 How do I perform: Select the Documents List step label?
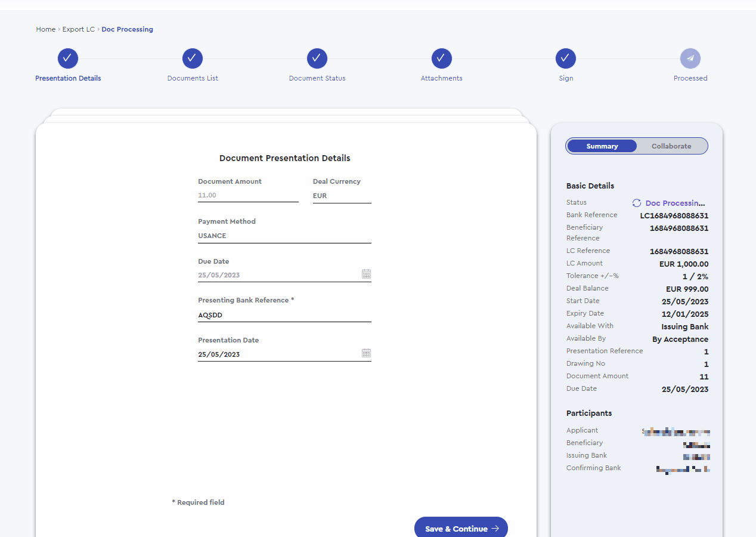pos(193,78)
